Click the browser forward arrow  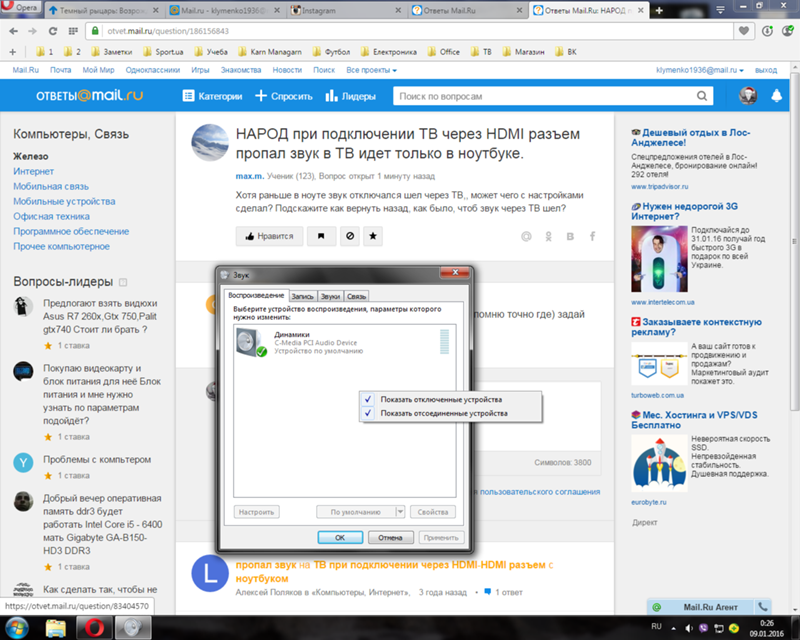click(32, 31)
